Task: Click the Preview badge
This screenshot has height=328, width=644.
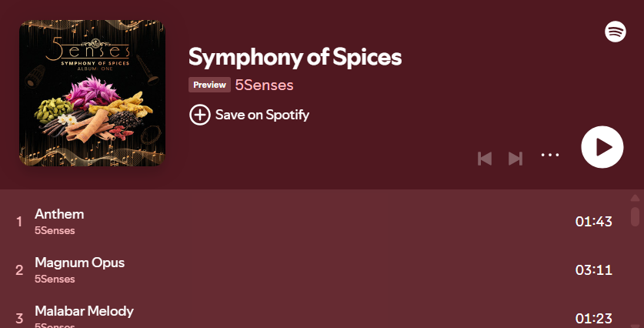Action: pyautogui.click(x=209, y=85)
